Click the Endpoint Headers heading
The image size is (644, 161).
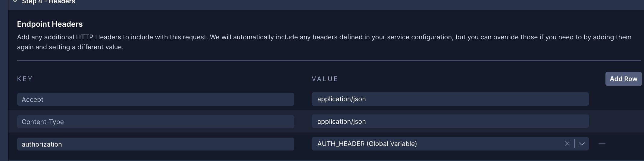50,24
